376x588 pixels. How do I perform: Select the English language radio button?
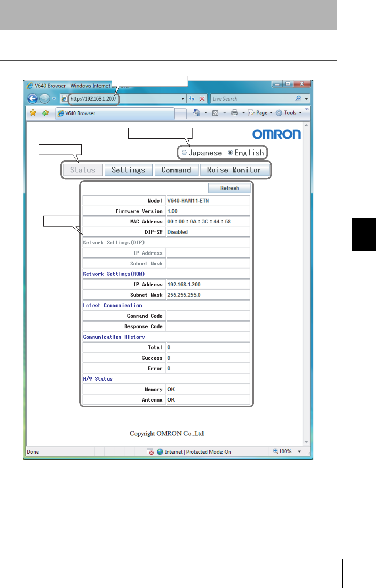tap(230, 153)
